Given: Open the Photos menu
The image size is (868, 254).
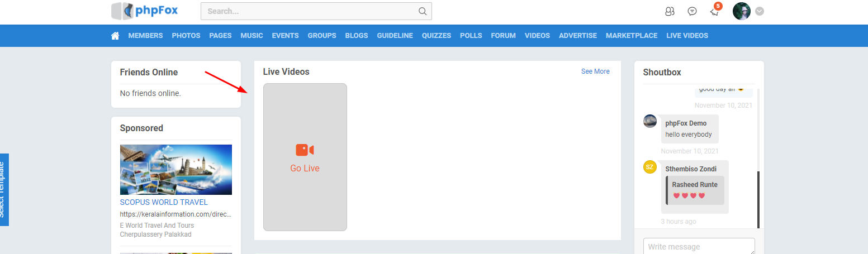Looking at the screenshot, I should (186, 36).
